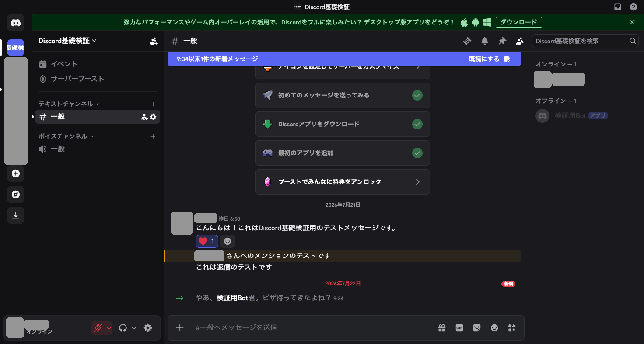
Task: Attach file with plus button
Action: pyautogui.click(x=180, y=328)
